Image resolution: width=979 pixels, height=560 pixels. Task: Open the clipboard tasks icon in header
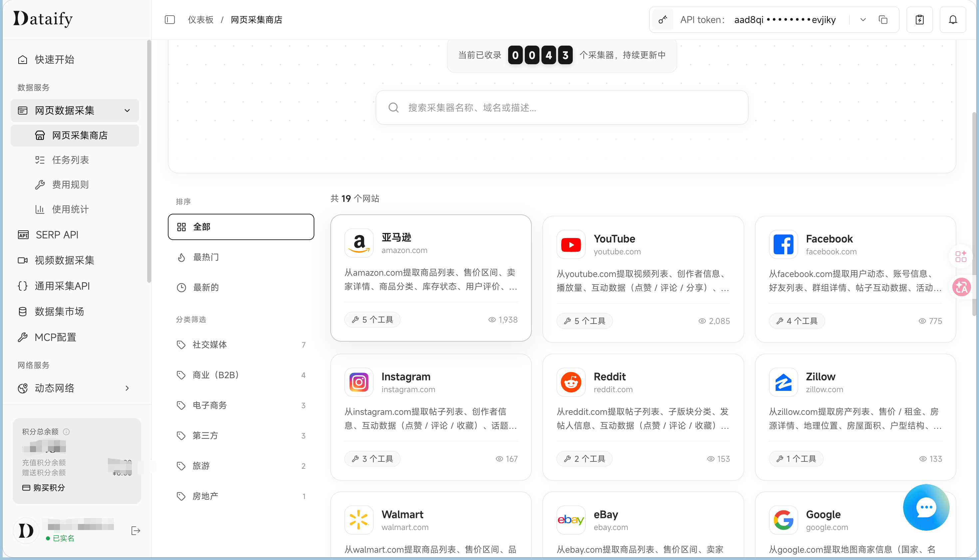[x=920, y=20]
